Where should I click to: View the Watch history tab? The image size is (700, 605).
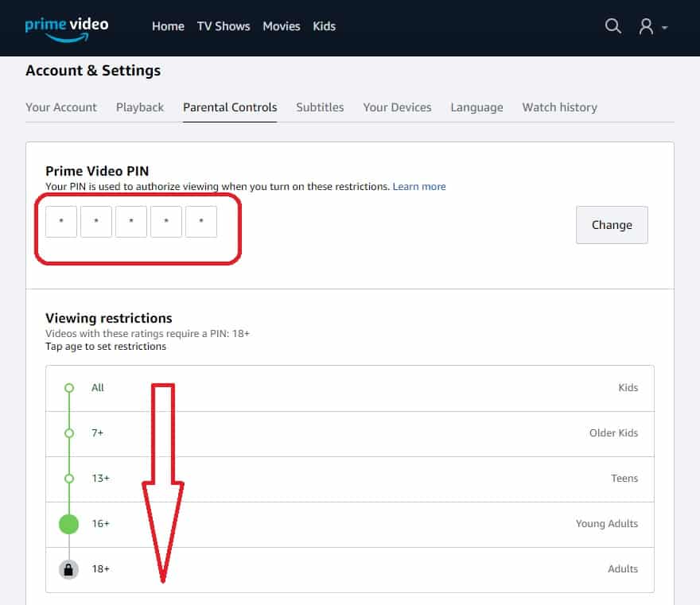pos(560,107)
